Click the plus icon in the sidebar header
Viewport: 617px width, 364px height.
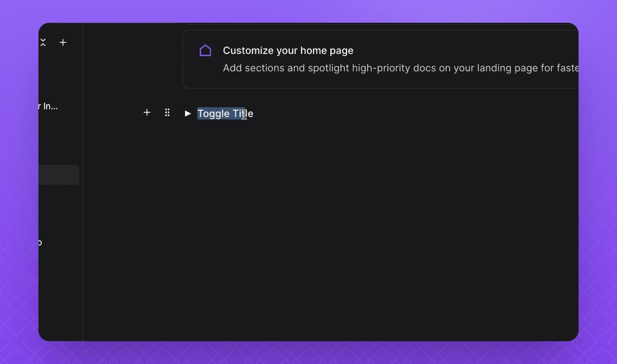[63, 42]
